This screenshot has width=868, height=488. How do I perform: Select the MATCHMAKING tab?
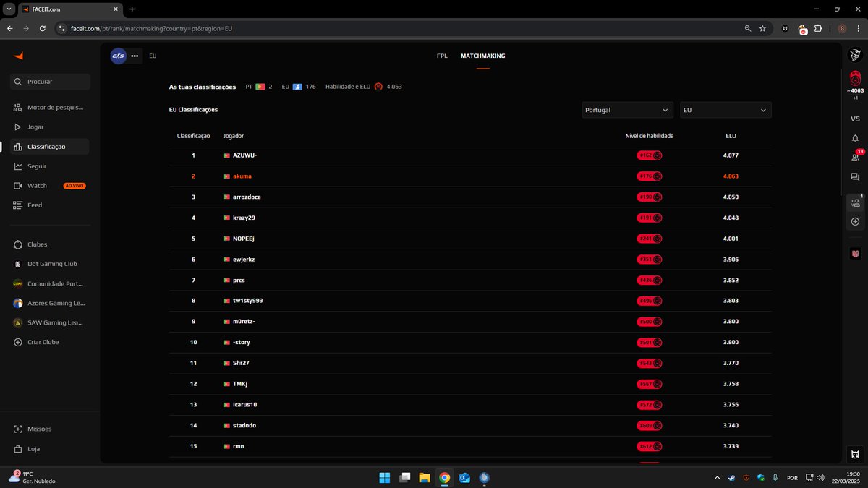[x=482, y=56]
